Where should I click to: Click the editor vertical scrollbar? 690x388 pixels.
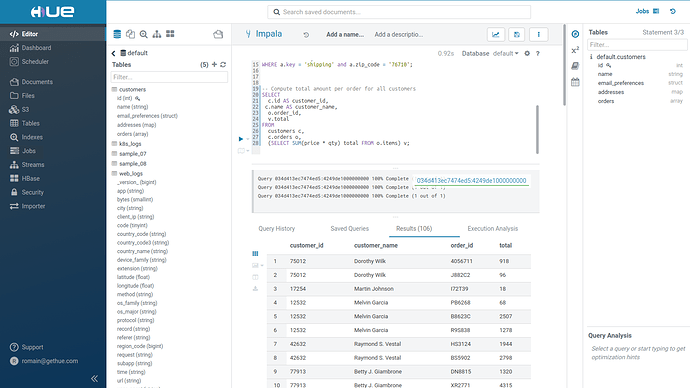tap(537, 129)
